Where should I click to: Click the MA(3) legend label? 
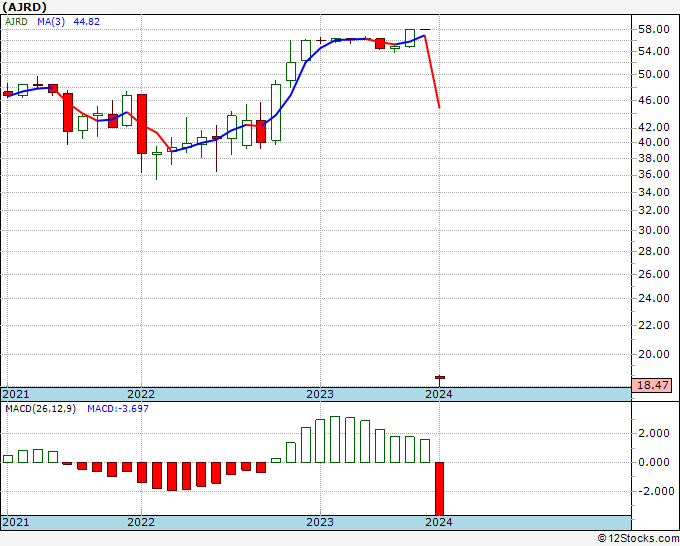tap(51, 21)
